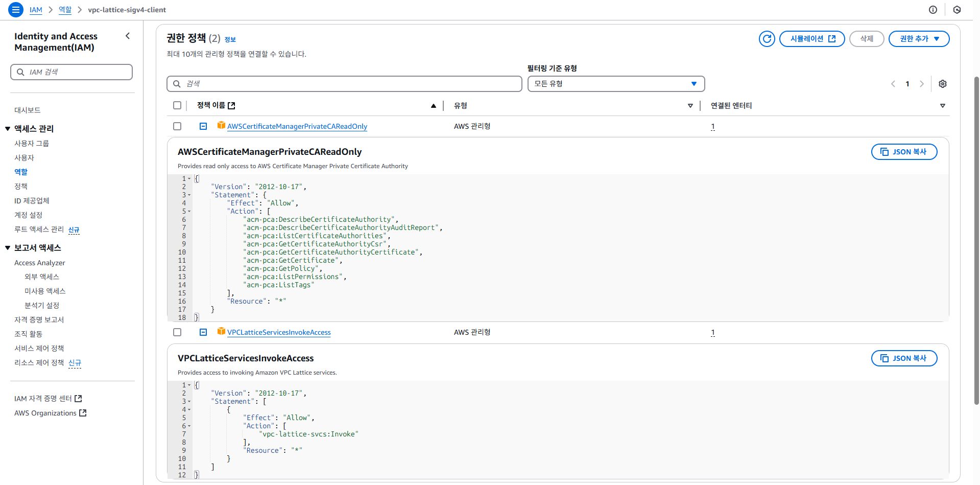Viewport: 980px width, 485px height.
Task: Click the top-right shield settings icon
Action: pyautogui.click(x=957, y=10)
